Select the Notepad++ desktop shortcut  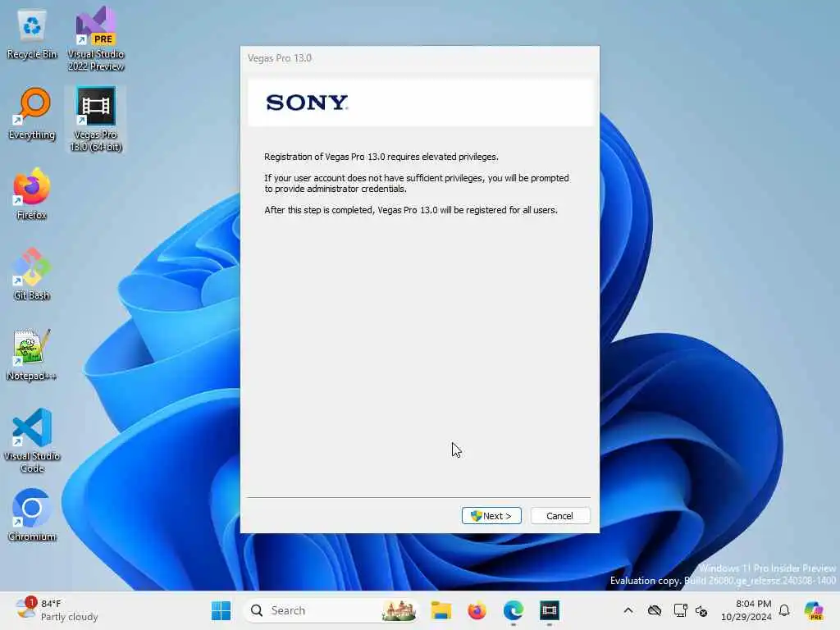point(32,354)
